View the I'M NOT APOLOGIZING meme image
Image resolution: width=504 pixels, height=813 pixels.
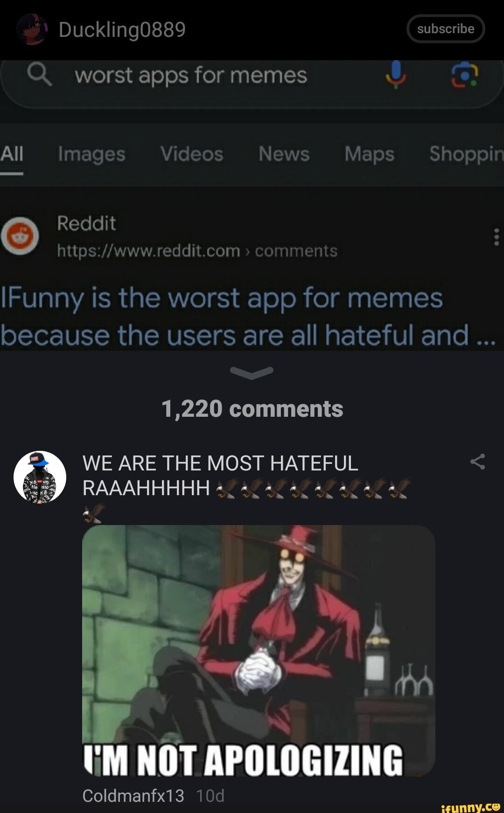[x=259, y=651]
